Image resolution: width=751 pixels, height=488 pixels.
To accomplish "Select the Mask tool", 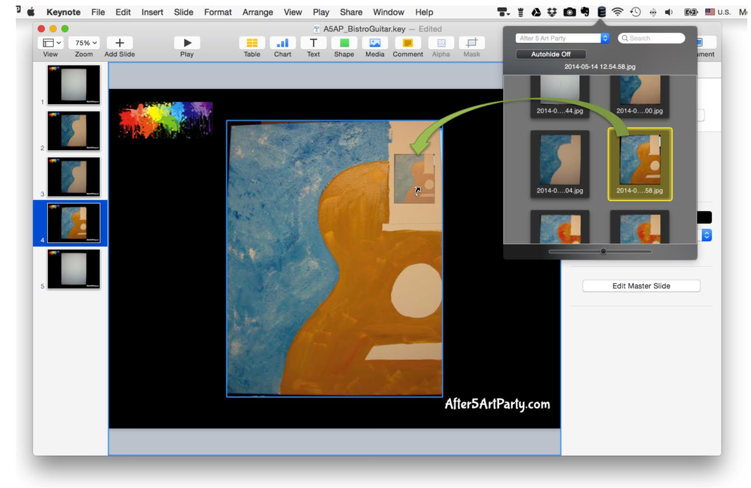I will coord(472,43).
